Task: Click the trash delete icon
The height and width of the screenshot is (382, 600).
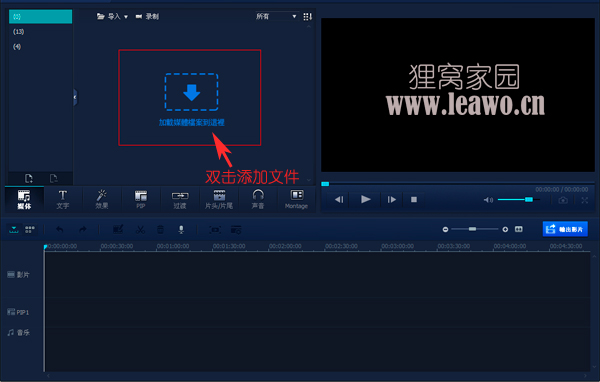Action: (160, 230)
